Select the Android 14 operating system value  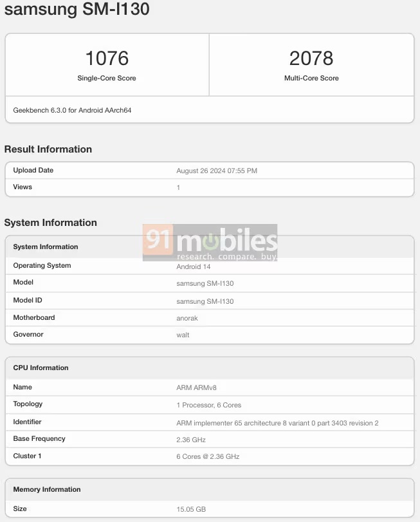[194, 266]
